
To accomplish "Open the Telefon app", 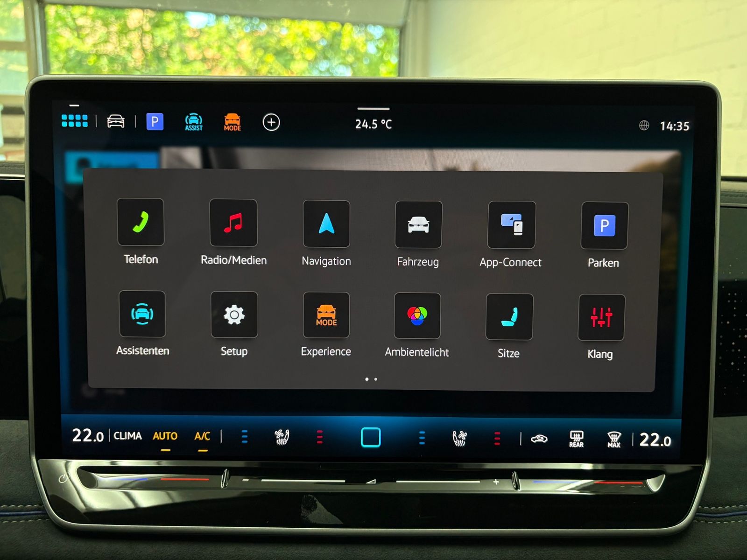I will click(141, 222).
